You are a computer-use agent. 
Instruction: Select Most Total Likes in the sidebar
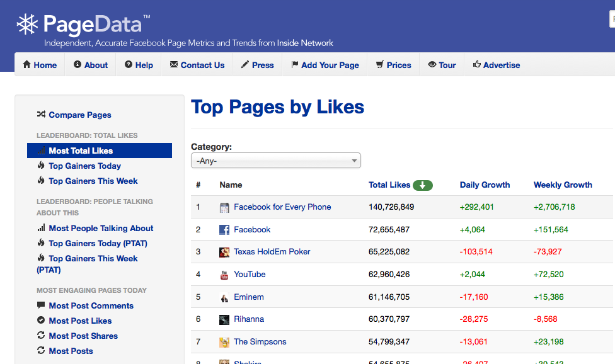click(100, 151)
